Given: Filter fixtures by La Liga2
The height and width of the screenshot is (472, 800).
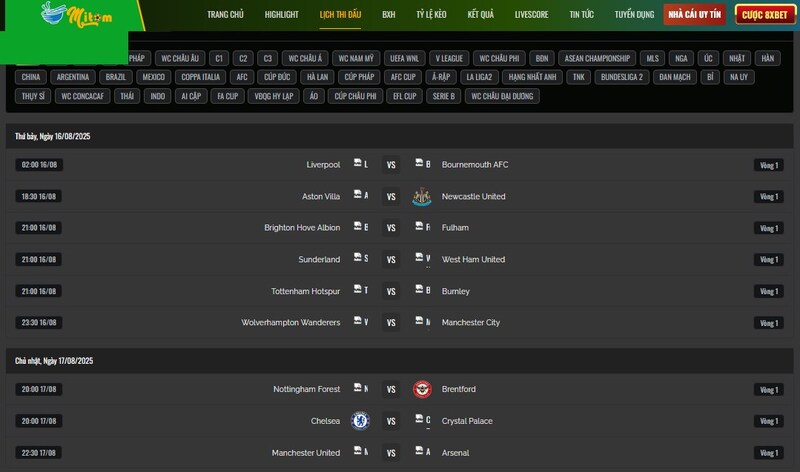Looking at the screenshot, I should [479, 77].
